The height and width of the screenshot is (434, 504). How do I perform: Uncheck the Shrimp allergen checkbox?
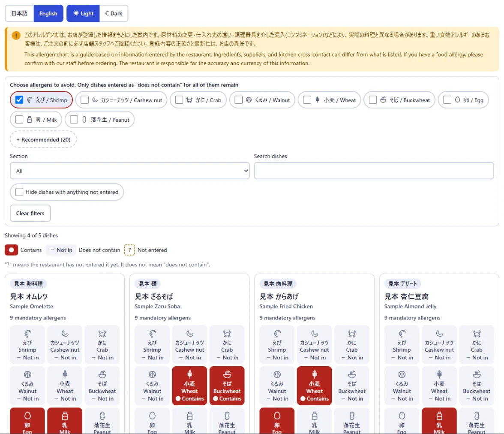(x=19, y=100)
